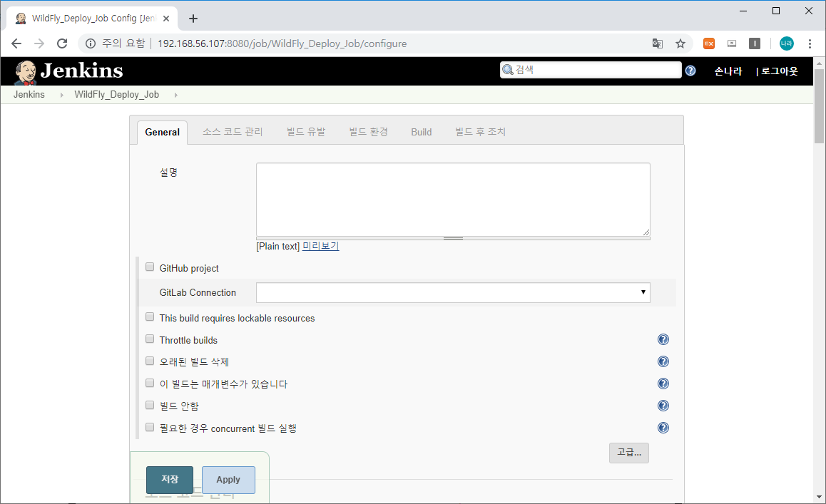Screen dimensions: 826x504
Task: Open Chrome profile avatar 나라
Action: pyautogui.click(x=787, y=43)
